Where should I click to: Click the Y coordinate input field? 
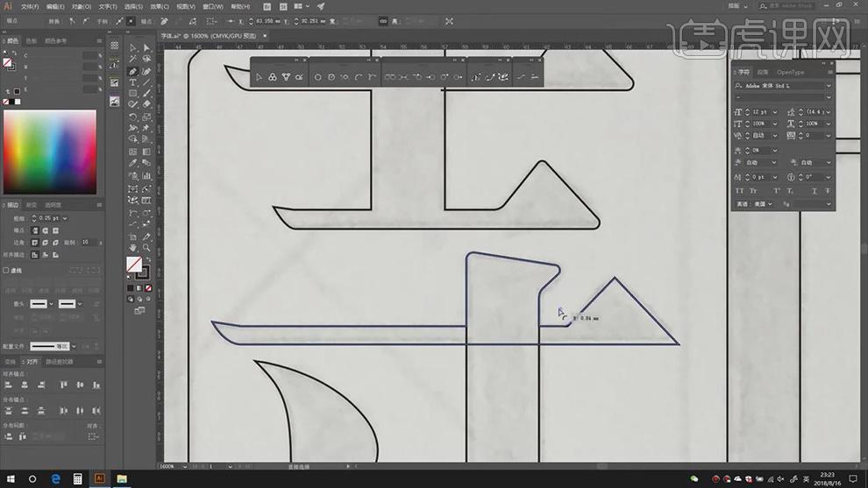click(x=314, y=21)
